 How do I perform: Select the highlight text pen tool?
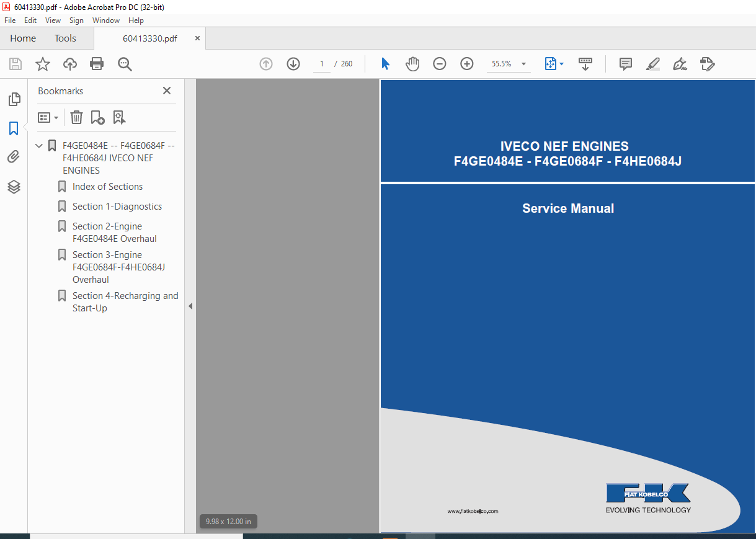pyautogui.click(x=652, y=64)
